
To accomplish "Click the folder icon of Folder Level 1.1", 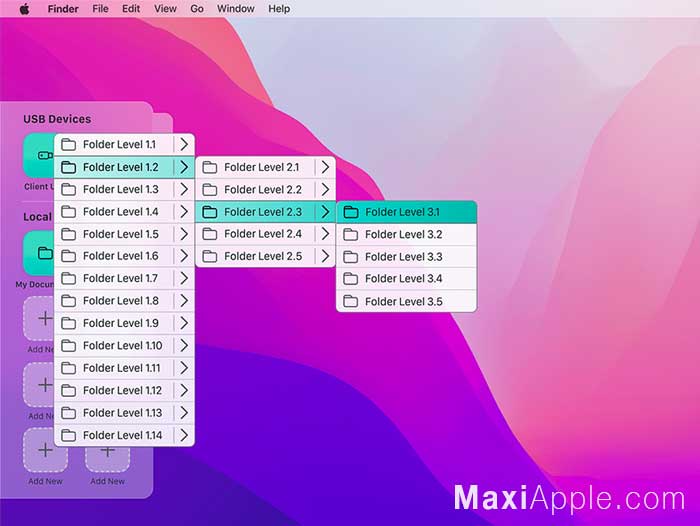I will [x=68, y=144].
